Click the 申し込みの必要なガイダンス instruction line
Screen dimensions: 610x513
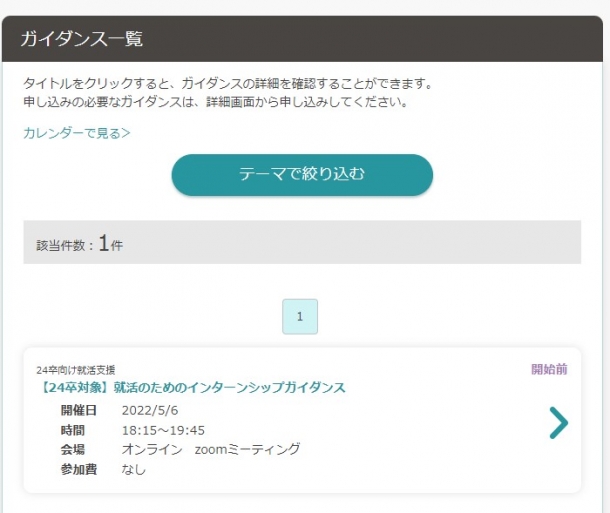216,102
